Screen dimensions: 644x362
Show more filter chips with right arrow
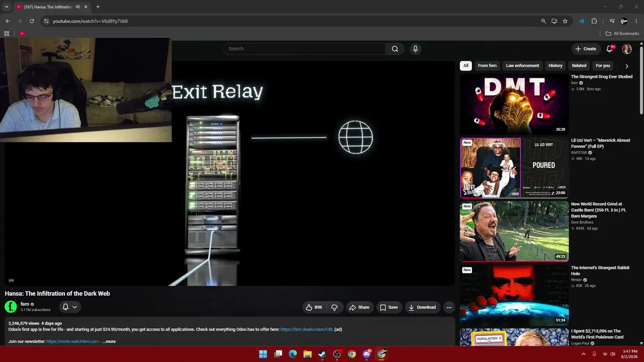(x=626, y=66)
